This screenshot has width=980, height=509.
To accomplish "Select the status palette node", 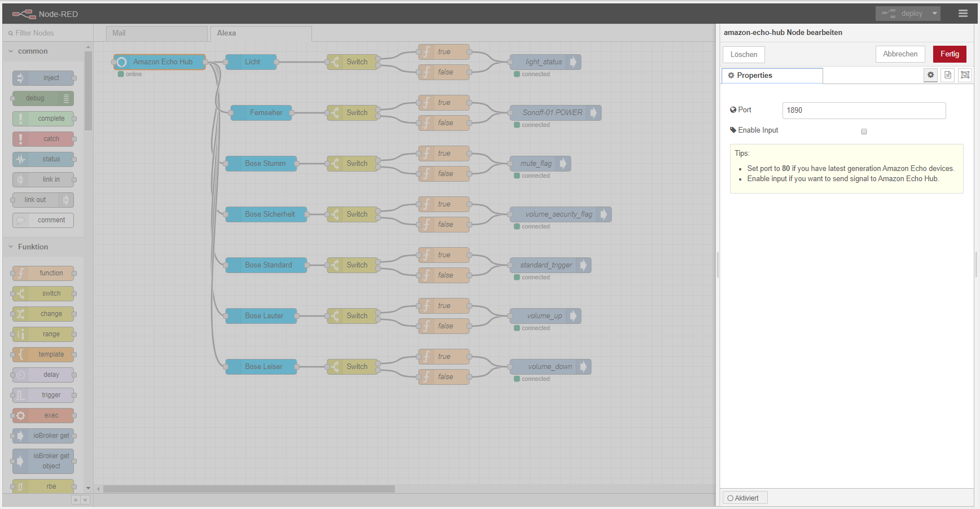I will [x=43, y=159].
